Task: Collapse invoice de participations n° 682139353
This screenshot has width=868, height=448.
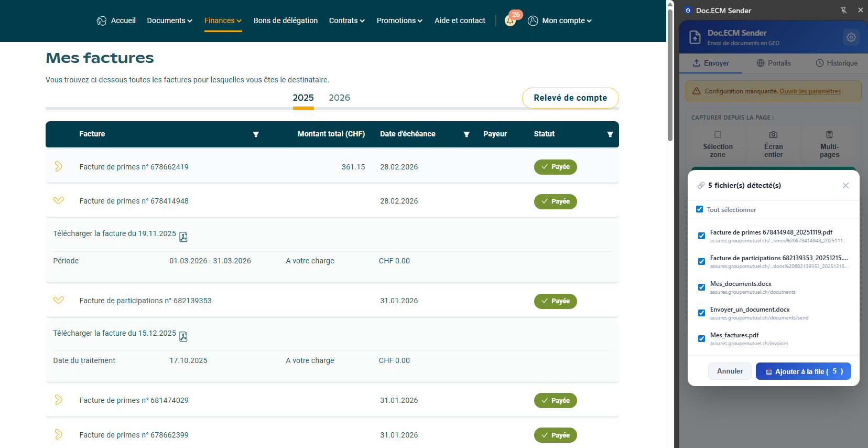Action: (x=59, y=300)
